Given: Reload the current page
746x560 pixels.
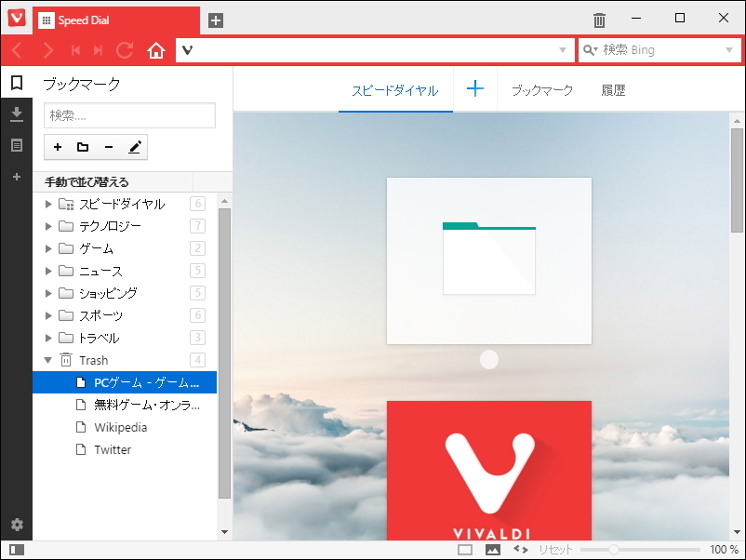Looking at the screenshot, I should point(125,50).
